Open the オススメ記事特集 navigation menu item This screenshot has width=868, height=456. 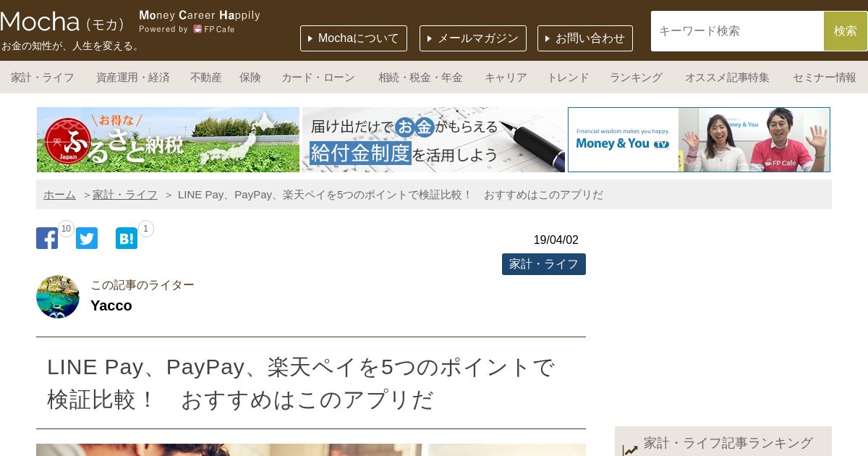[x=727, y=77]
